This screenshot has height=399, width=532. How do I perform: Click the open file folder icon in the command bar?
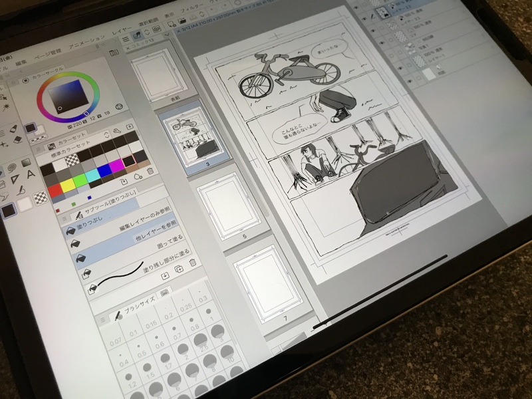182,21
